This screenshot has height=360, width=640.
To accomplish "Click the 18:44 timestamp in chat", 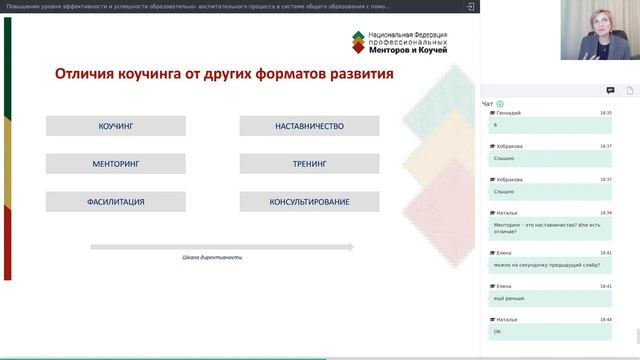I will pyautogui.click(x=606, y=320).
